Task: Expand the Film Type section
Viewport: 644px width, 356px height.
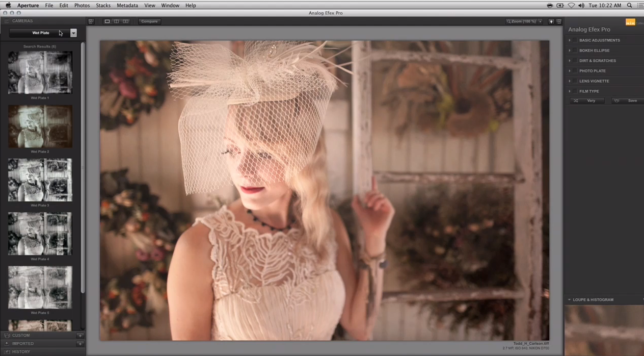Action: 570,91
